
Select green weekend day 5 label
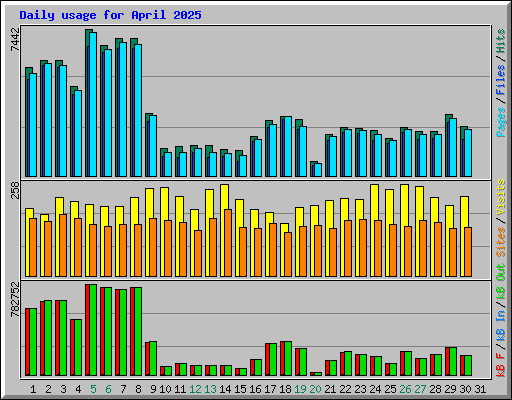[x=93, y=389]
